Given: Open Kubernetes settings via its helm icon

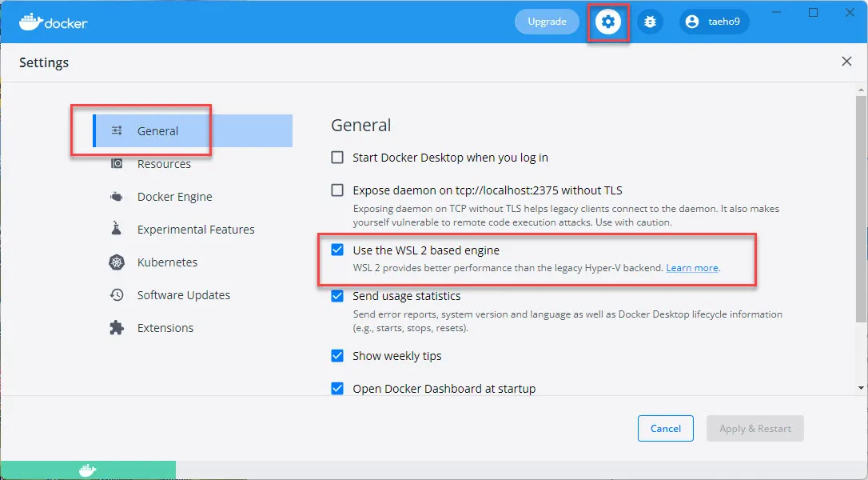Looking at the screenshot, I should point(116,262).
